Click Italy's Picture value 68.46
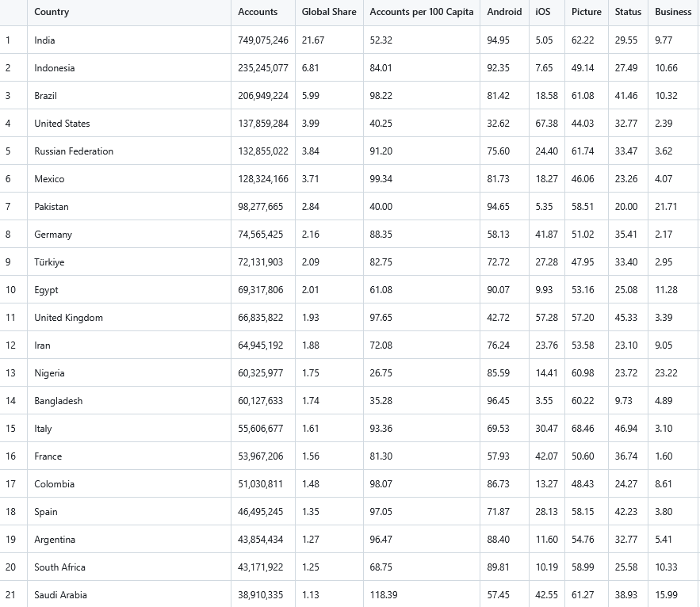 582,428
